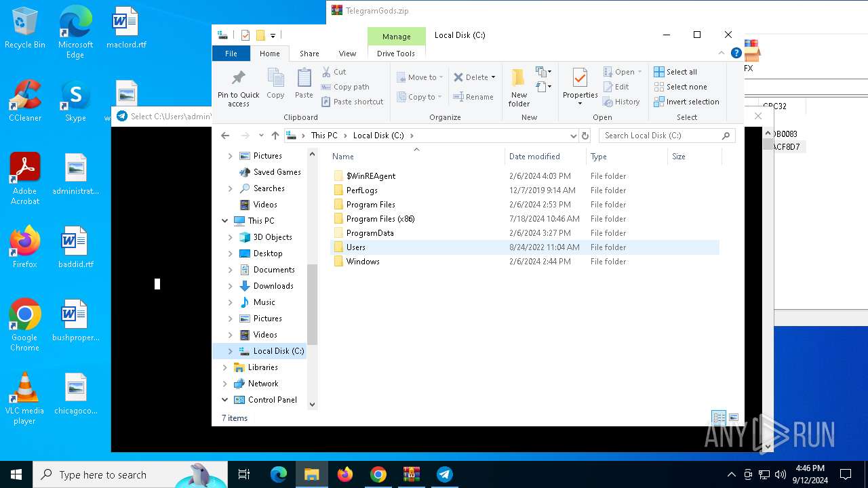Screen dimensions: 868x488
Task: Open the Move to dropdown
Action: (x=420, y=77)
